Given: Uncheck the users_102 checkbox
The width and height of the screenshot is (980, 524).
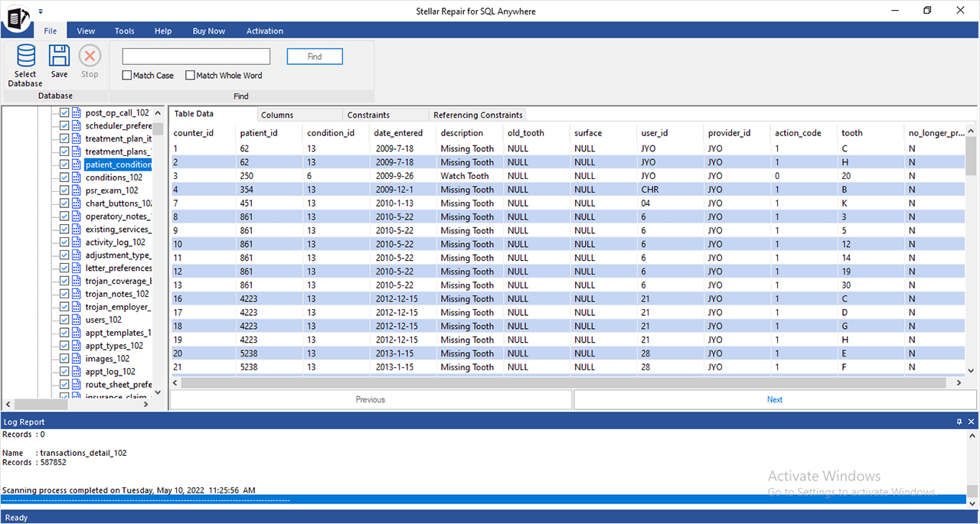Looking at the screenshot, I should pos(64,320).
